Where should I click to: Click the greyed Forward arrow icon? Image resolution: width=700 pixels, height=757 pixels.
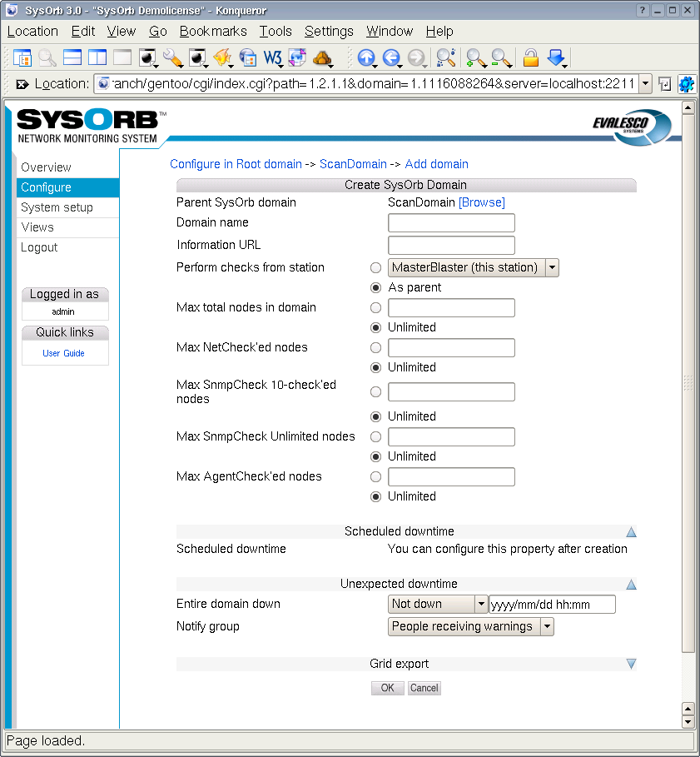[x=416, y=58]
